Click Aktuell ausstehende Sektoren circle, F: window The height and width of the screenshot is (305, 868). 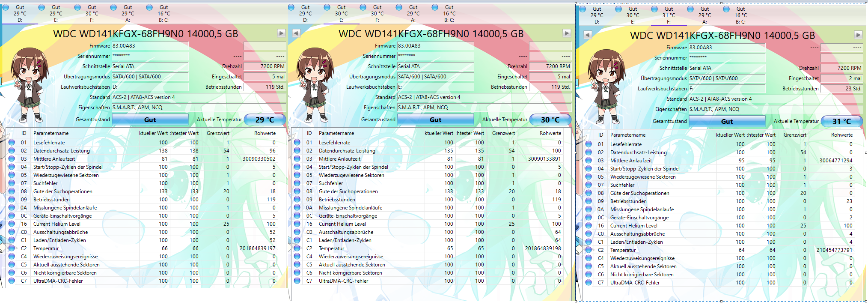(x=589, y=266)
